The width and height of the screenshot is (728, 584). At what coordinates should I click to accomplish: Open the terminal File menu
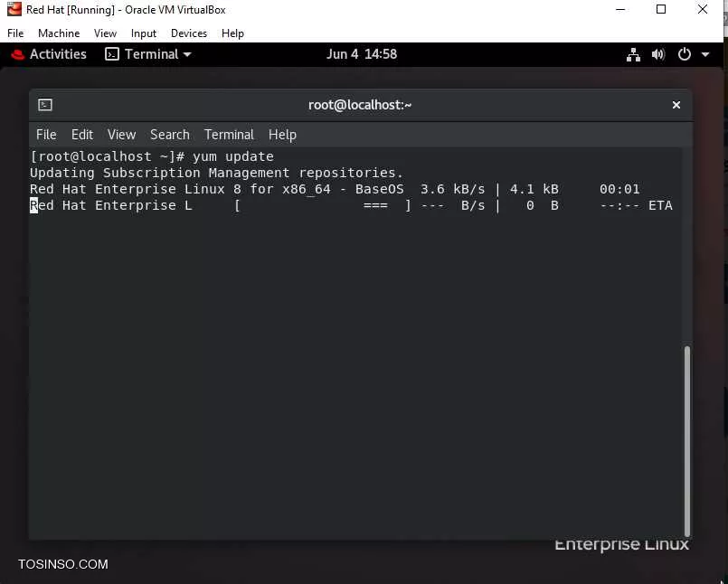pos(46,135)
